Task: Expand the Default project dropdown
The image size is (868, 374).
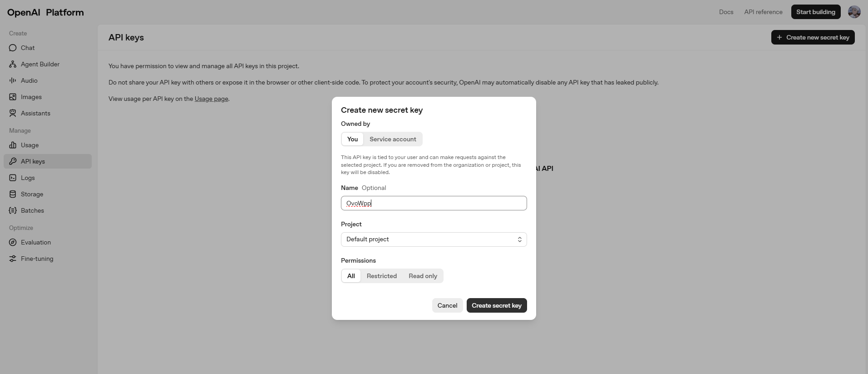Action: (x=434, y=239)
